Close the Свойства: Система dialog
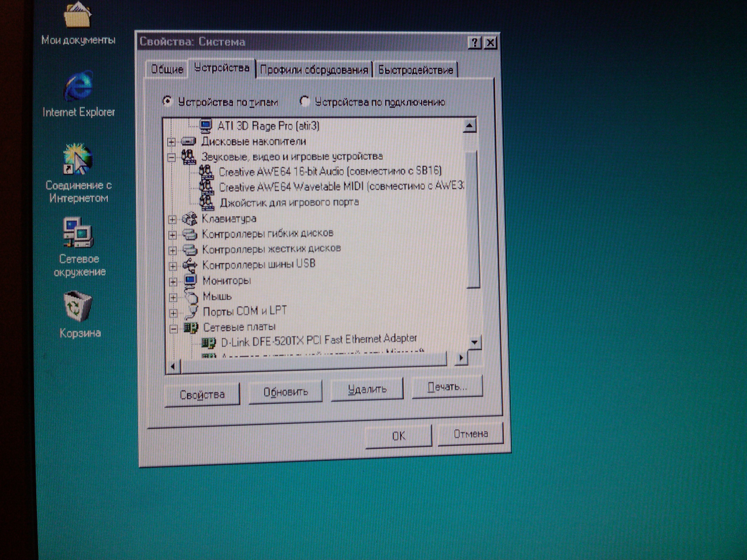 coord(491,43)
